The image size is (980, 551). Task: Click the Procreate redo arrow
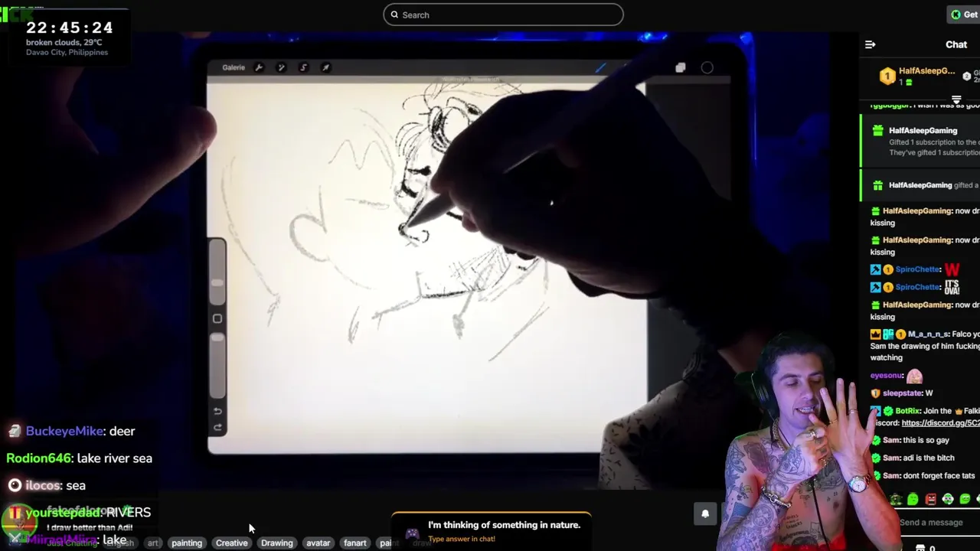click(x=217, y=428)
